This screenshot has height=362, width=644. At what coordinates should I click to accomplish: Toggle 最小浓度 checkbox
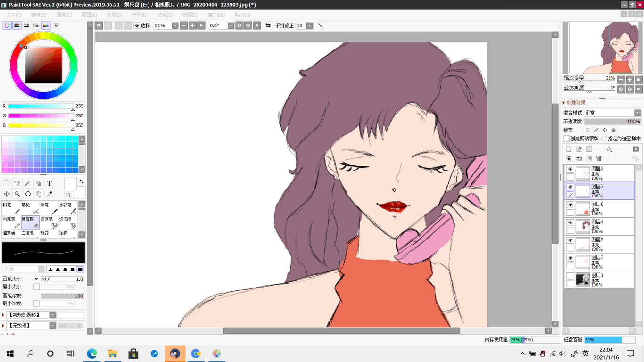(36, 304)
